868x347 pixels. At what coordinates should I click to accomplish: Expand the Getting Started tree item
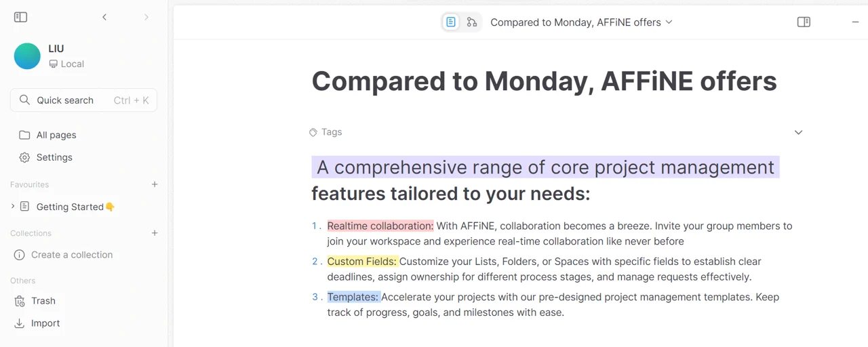click(x=13, y=206)
